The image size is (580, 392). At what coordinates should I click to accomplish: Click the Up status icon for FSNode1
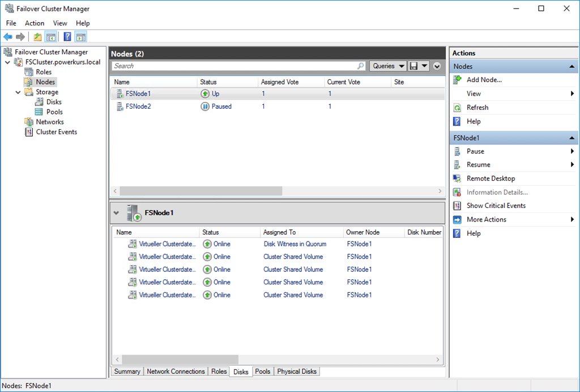(x=205, y=94)
